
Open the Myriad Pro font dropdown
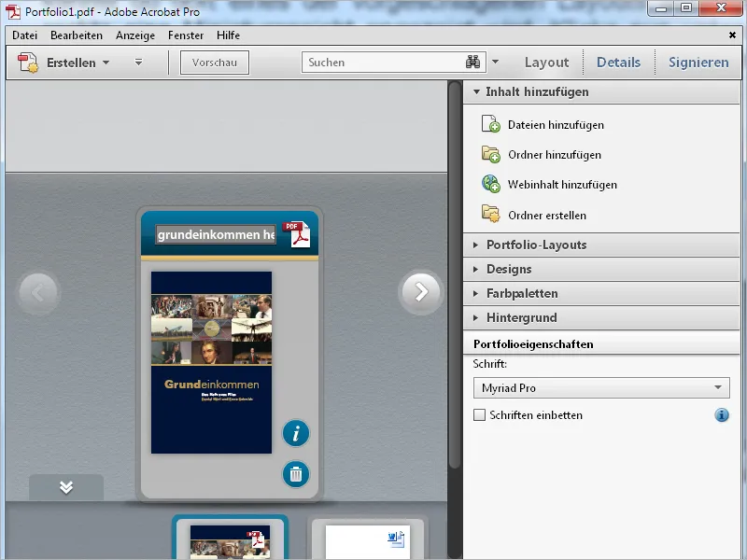point(601,387)
